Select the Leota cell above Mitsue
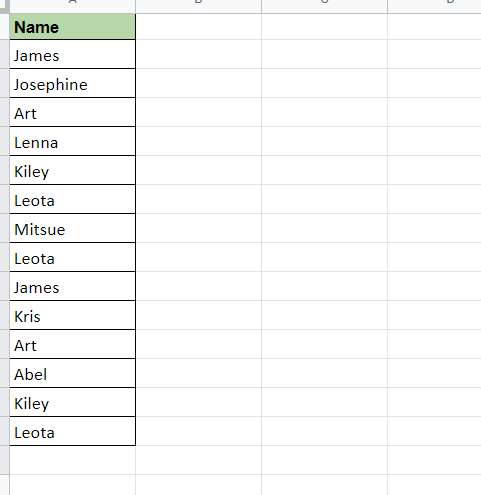The width and height of the screenshot is (481, 495). pyautogui.click(x=72, y=199)
